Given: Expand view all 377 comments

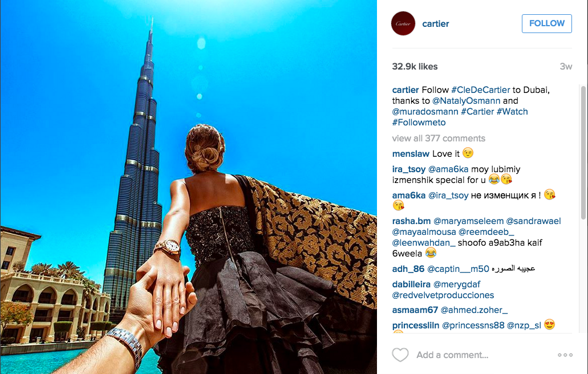Looking at the screenshot, I should click(439, 139).
